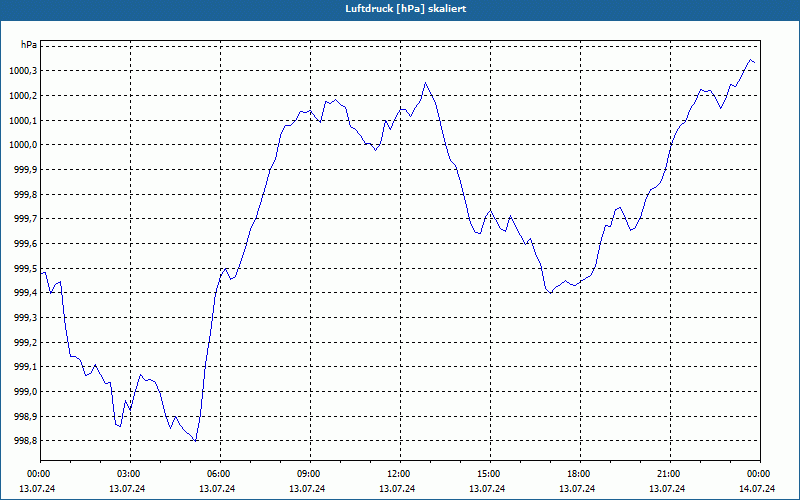Click the 999,7 y-axis label
The image size is (800, 500).
click(26, 219)
